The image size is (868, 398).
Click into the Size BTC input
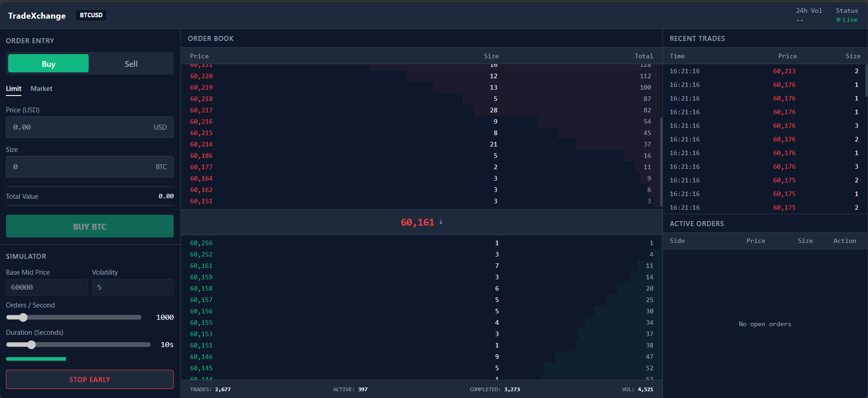90,167
